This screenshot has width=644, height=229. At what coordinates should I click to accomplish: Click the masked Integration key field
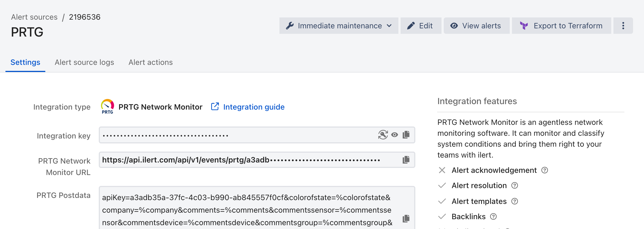257,135
